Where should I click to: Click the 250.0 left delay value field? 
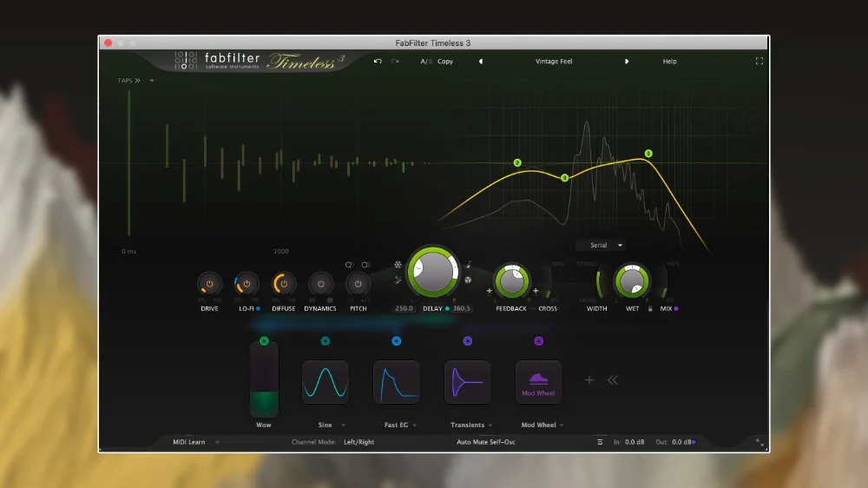tap(404, 308)
